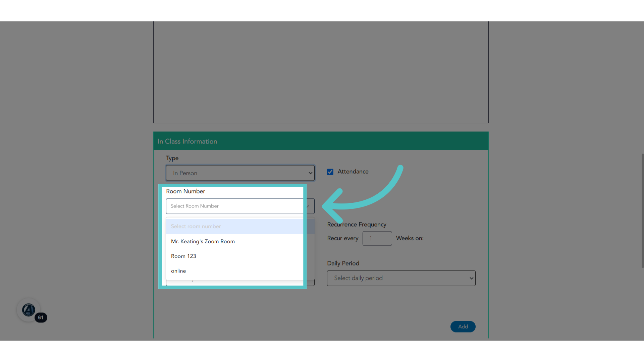Open the circular A logo widget with 61 badge
This screenshot has width=644, height=362.
point(29,310)
